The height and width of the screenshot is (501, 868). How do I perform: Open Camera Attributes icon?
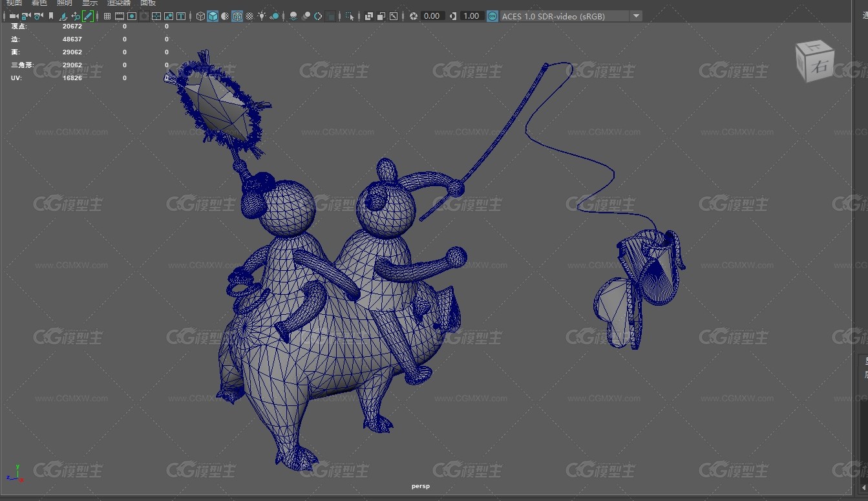tap(39, 16)
